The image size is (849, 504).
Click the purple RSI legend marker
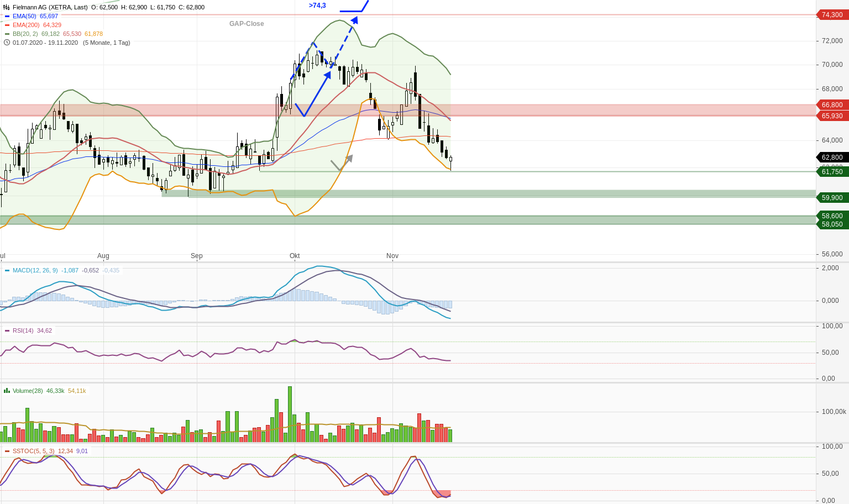(x=7, y=330)
